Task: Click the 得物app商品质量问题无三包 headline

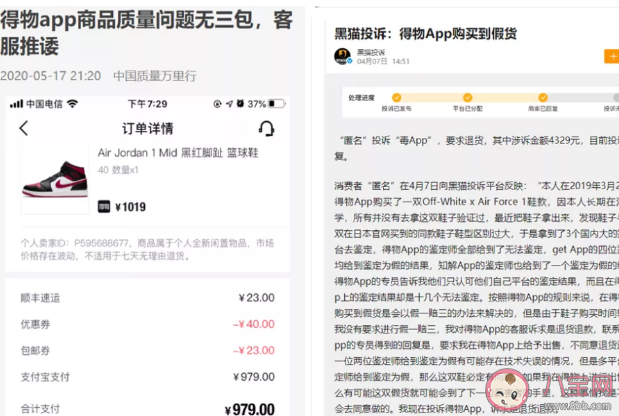Action: tap(146, 33)
